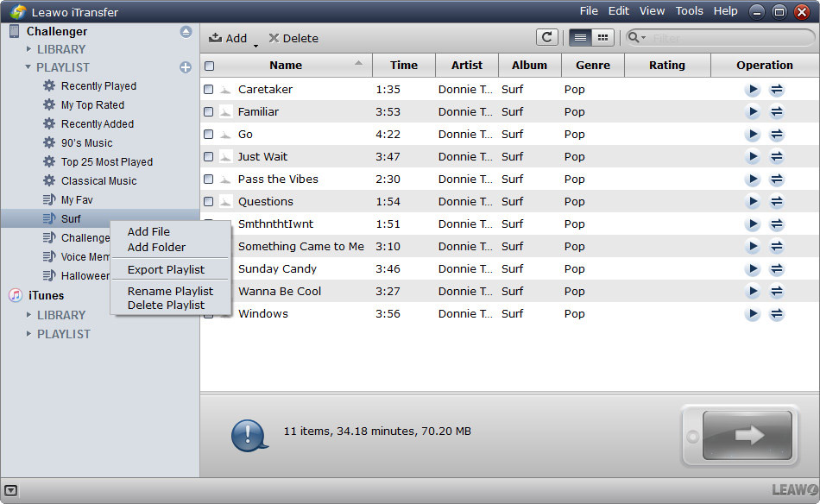Switch to list view mode
Screen dimensions: 820x504
tap(580, 37)
